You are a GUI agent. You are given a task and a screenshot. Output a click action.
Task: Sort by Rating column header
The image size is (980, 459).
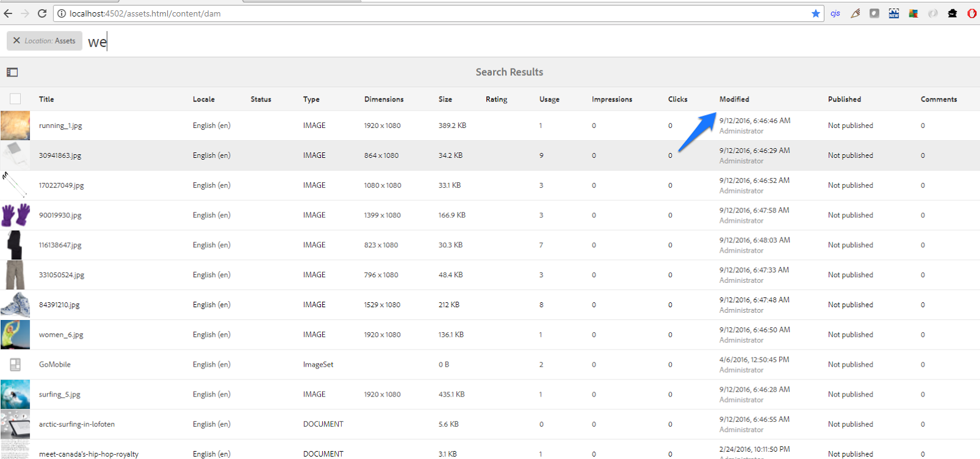496,99
